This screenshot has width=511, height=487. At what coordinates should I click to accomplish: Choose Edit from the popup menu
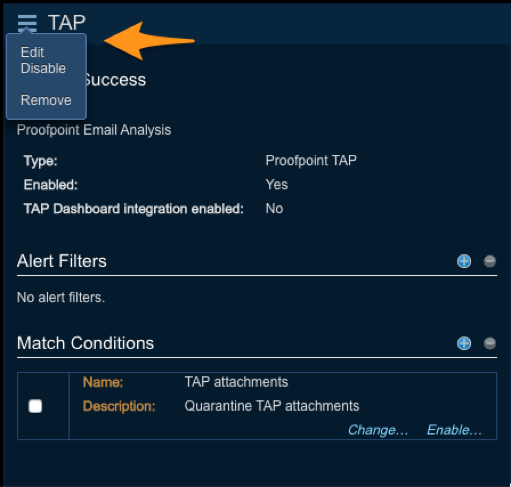tap(32, 52)
